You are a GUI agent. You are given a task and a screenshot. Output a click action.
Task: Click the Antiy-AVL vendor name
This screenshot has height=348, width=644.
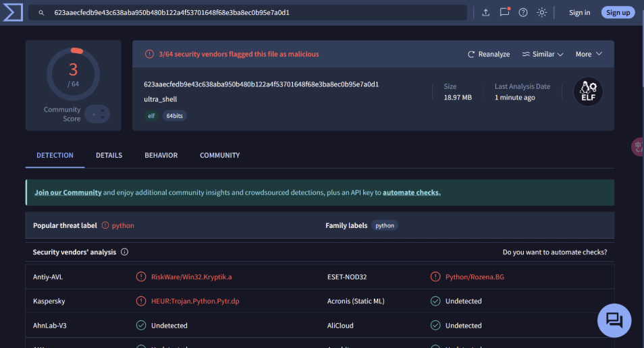[x=48, y=277]
